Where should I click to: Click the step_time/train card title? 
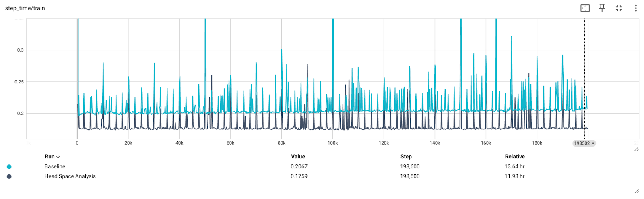25,8
